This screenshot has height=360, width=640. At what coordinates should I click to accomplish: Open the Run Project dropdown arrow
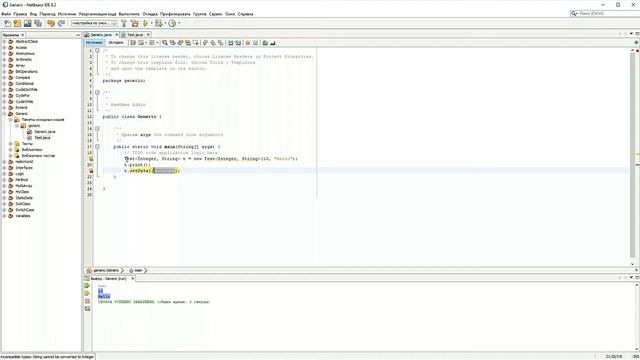coord(151,24)
